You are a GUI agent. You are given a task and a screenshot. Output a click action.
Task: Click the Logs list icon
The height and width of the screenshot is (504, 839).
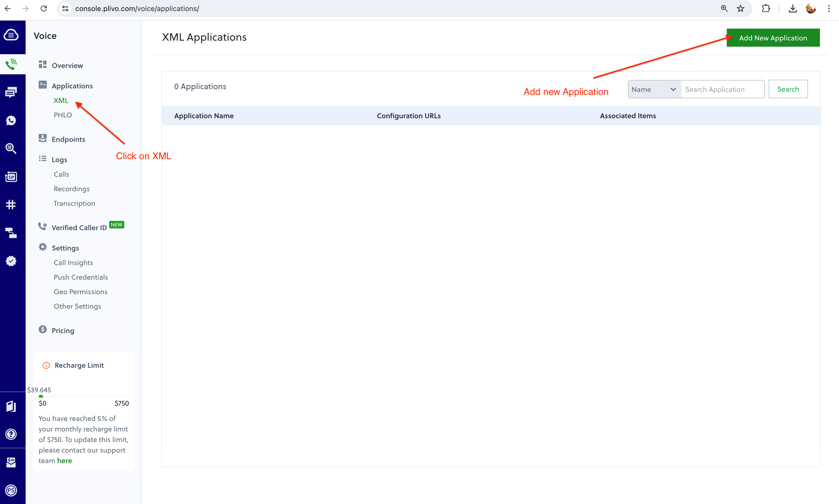tap(42, 159)
